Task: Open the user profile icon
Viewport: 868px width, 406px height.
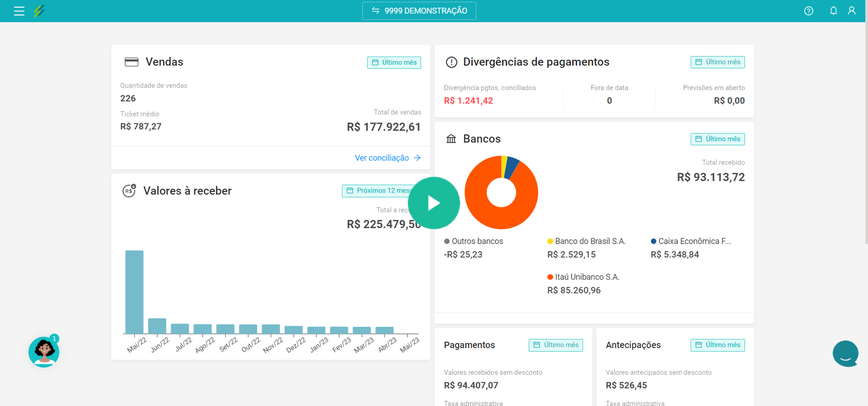Action: click(x=852, y=11)
